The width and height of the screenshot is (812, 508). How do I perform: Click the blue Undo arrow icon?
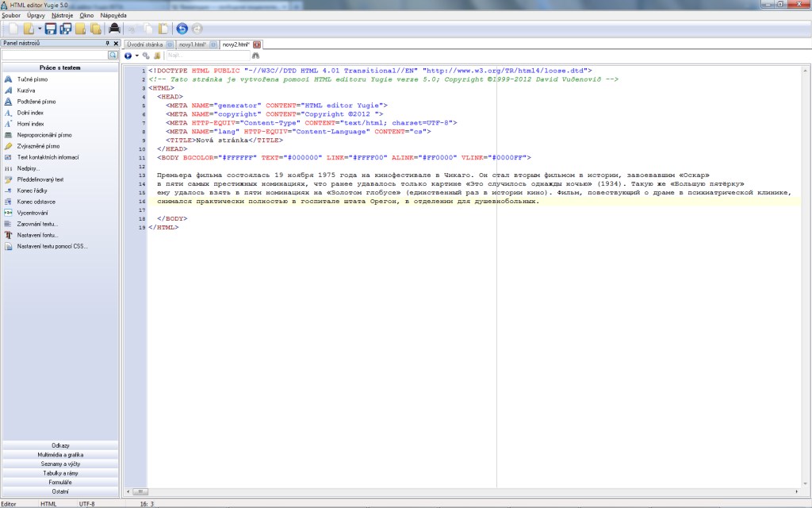[182, 29]
